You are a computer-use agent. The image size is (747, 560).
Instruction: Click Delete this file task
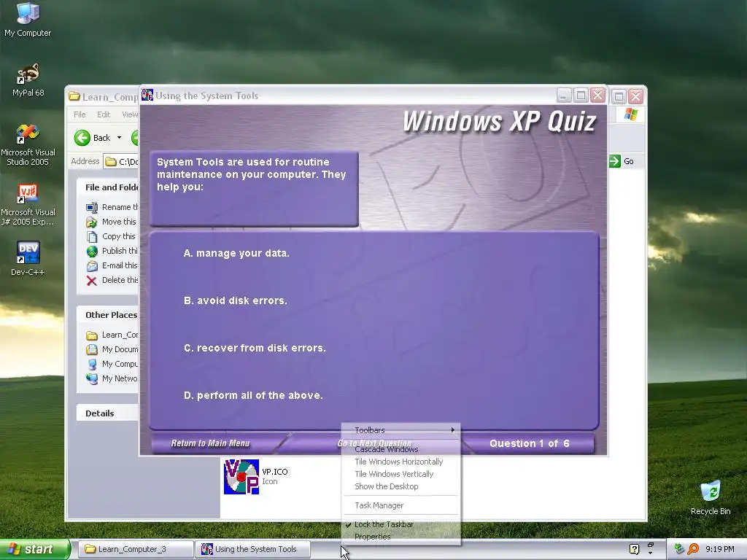coord(112,280)
